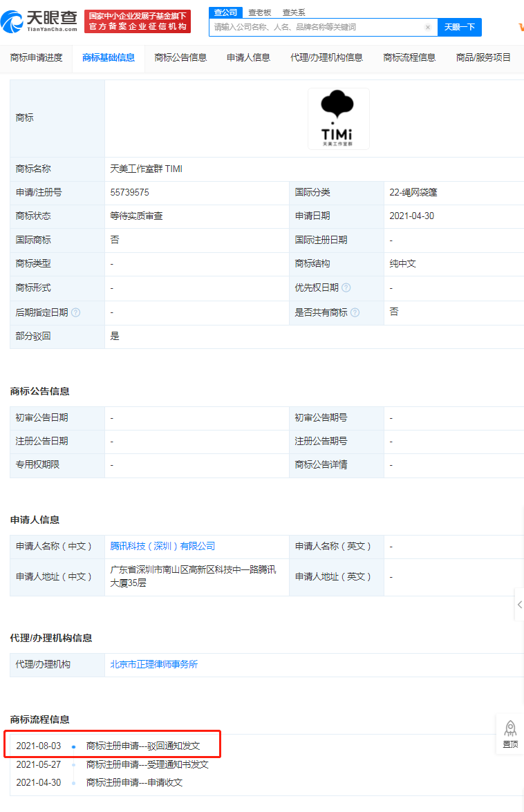The height and width of the screenshot is (812, 524).
Task: Open help icon beside 是否共有商标
Action: (x=355, y=312)
